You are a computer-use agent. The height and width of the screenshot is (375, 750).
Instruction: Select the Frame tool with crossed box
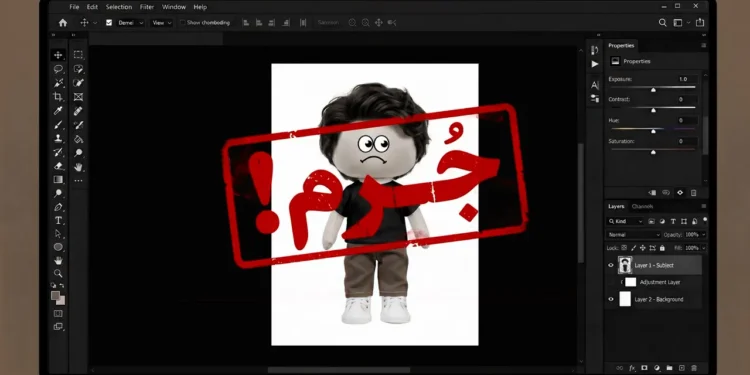[x=78, y=97]
